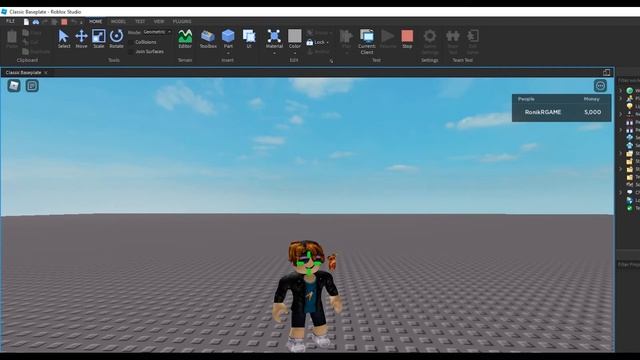Click the Lock tool padlock
This screenshot has width=640, height=360.
tap(310, 42)
